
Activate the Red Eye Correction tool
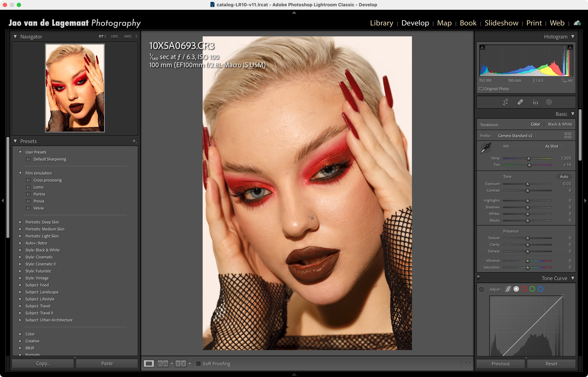(535, 102)
